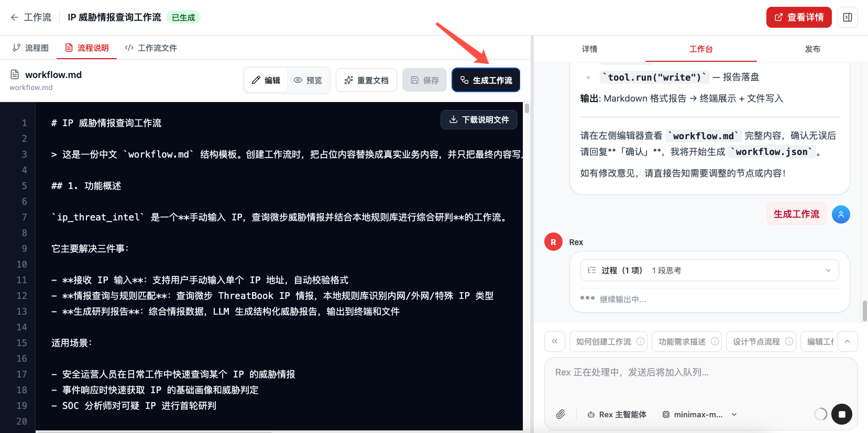Open the minimax model dropdown
This screenshot has width=868, height=433.
pyautogui.click(x=699, y=414)
